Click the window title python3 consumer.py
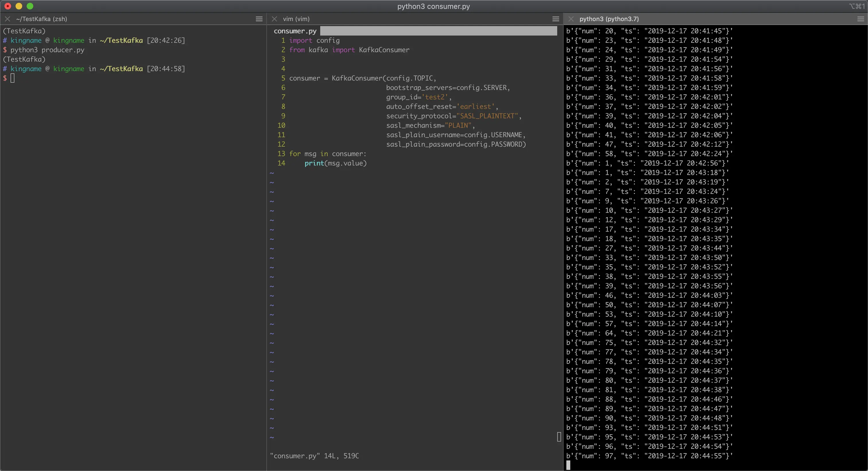 (433, 6)
